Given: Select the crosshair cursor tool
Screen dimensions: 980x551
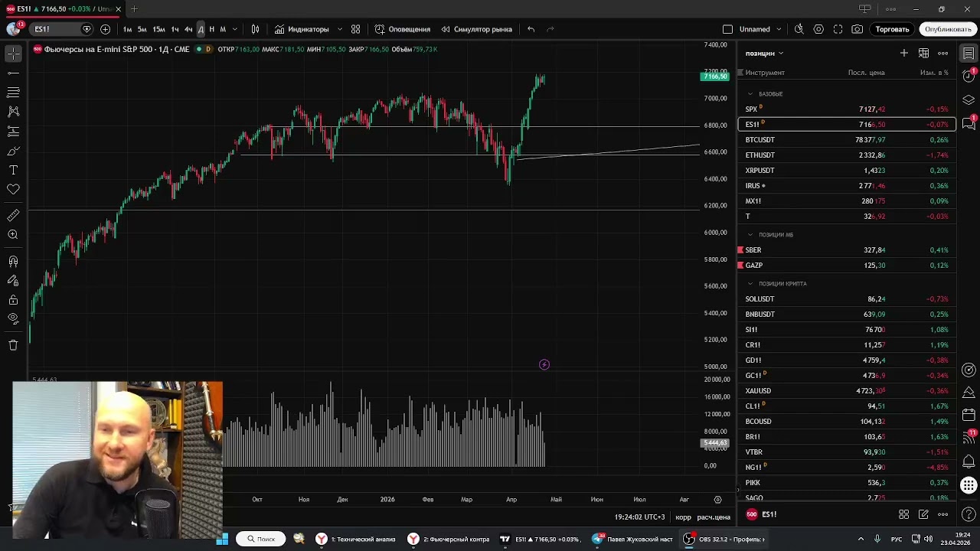Looking at the screenshot, I should pyautogui.click(x=13, y=54).
